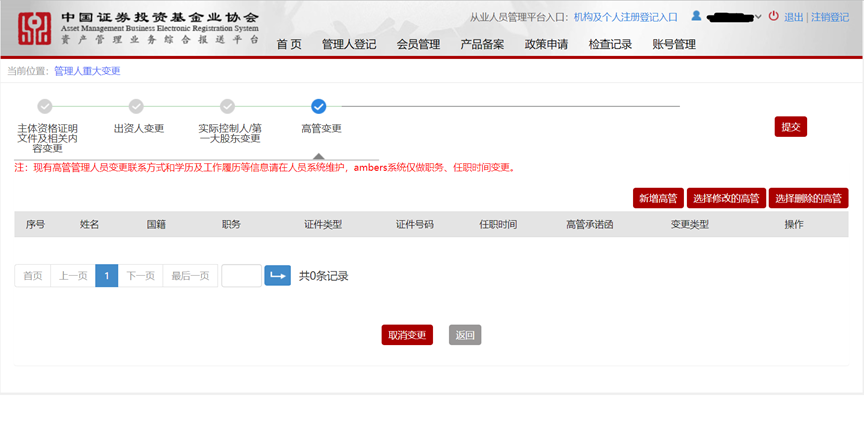Click the 操作 column header
The image size is (864, 421).
(x=794, y=224)
